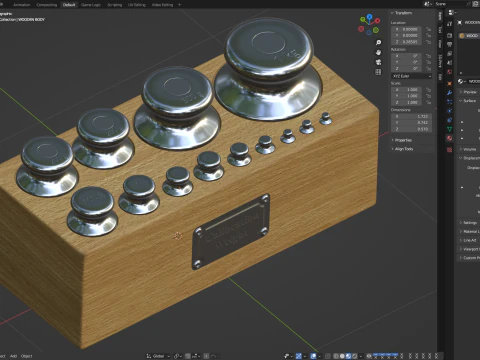Open the View Layer properties tab
Screen dimensions: 480x360
tap(450, 53)
